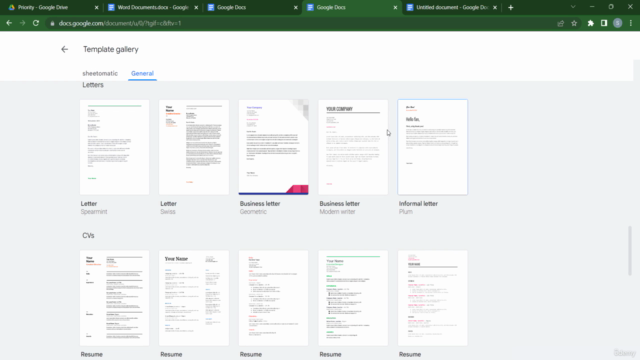Go back from Template gallery with arrow
Screen dimensions: 640x360
coord(64,49)
